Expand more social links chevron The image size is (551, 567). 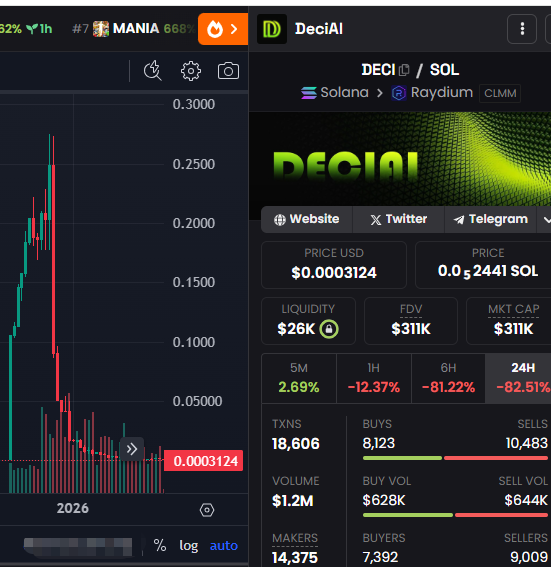pyautogui.click(x=546, y=219)
